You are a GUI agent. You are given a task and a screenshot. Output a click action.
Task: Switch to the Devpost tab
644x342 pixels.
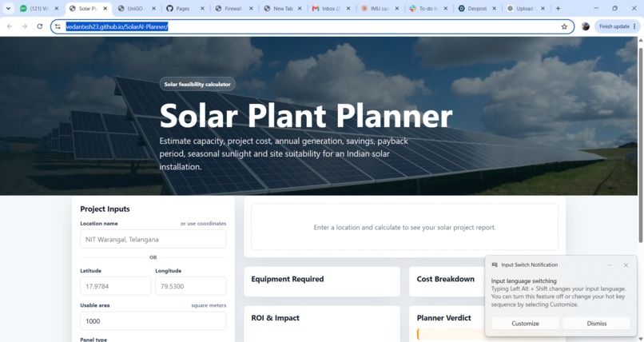475,8
